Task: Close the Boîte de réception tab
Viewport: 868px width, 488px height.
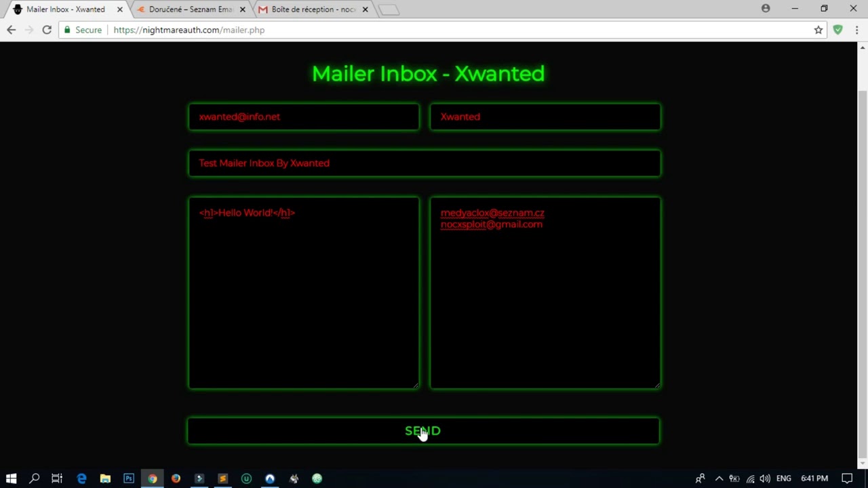Action: click(x=365, y=9)
